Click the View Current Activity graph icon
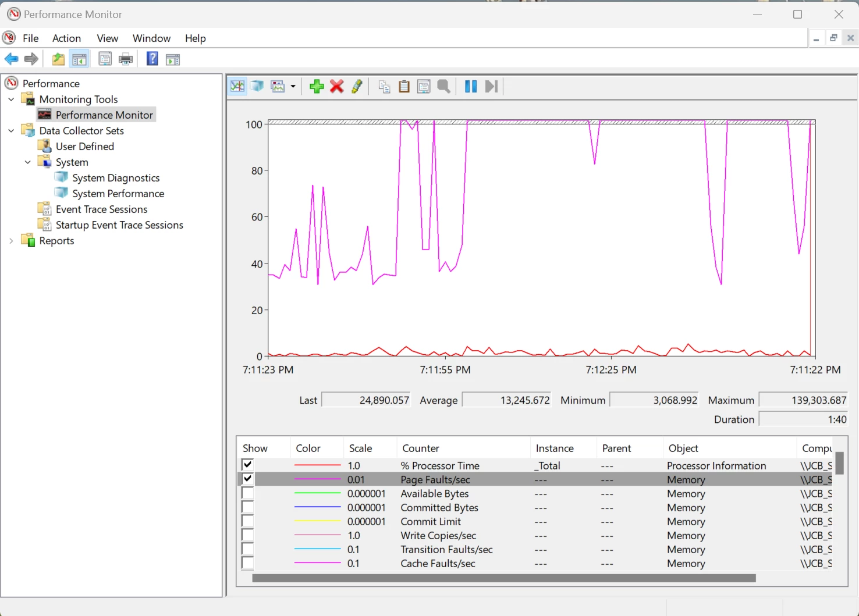859x616 pixels. [x=237, y=87]
